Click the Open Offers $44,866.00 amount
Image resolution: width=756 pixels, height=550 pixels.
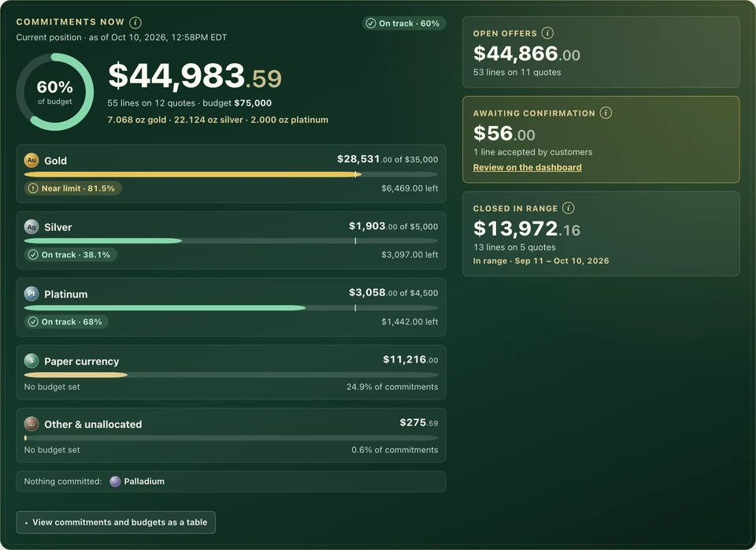527,54
